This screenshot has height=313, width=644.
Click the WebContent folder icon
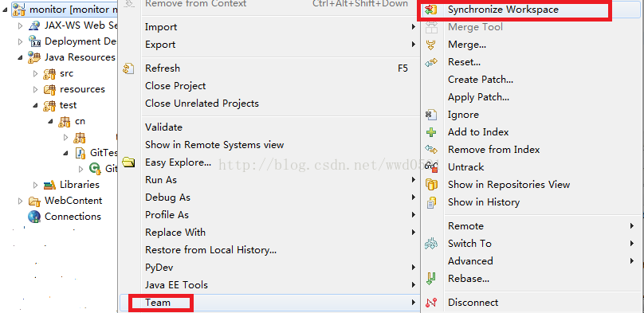(x=34, y=201)
